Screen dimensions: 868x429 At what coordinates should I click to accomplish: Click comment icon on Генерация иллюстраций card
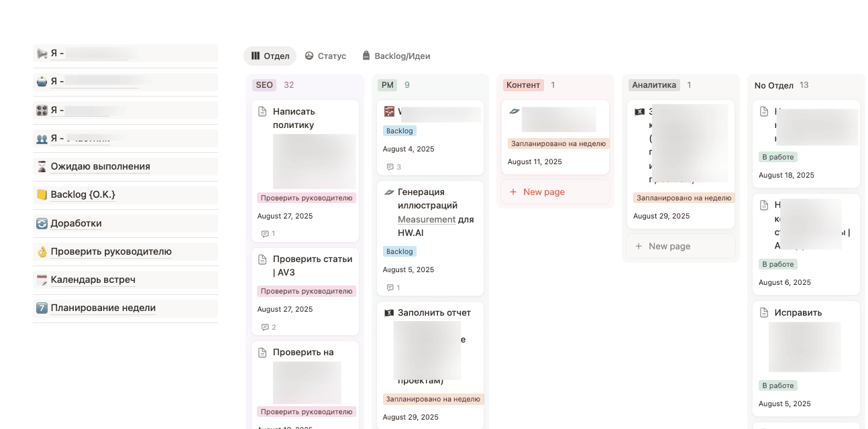pyautogui.click(x=390, y=288)
